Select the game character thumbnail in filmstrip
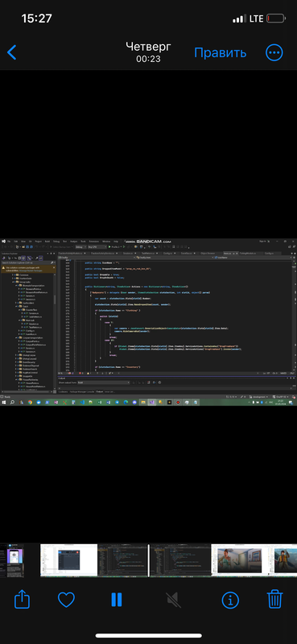The width and height of the screenshot is (297, 644). pyautogui.click(x=237, y=560)
